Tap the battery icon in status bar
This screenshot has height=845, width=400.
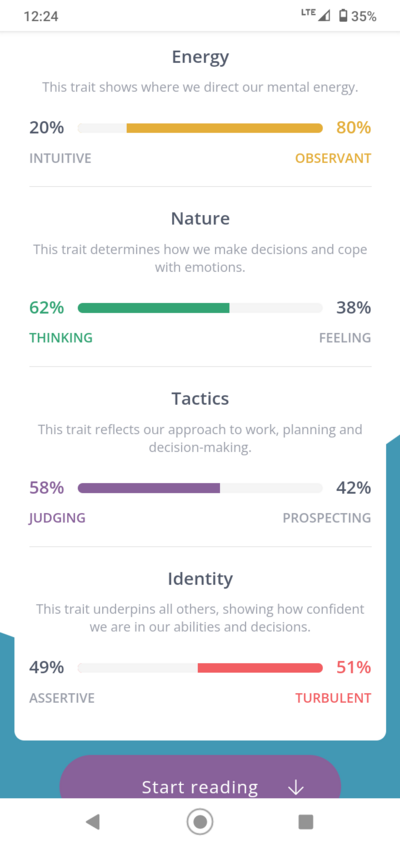click(x=343, y=16)
